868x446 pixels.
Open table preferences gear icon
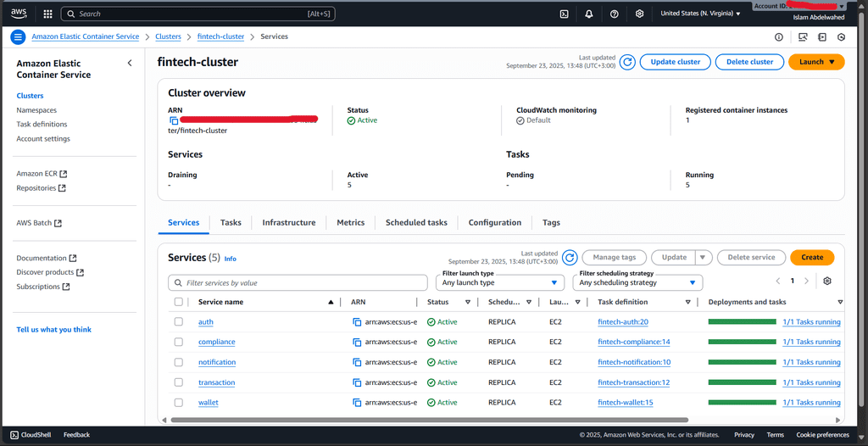coord(827,281)
